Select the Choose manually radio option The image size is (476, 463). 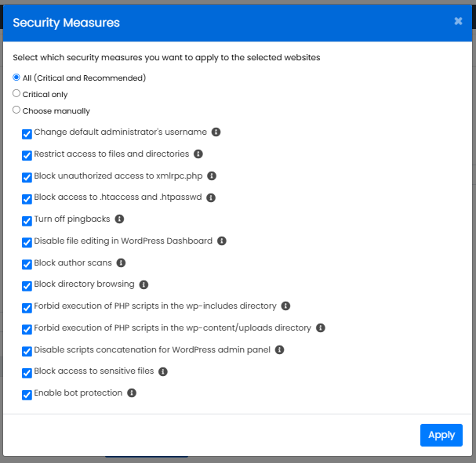(16, 110)
